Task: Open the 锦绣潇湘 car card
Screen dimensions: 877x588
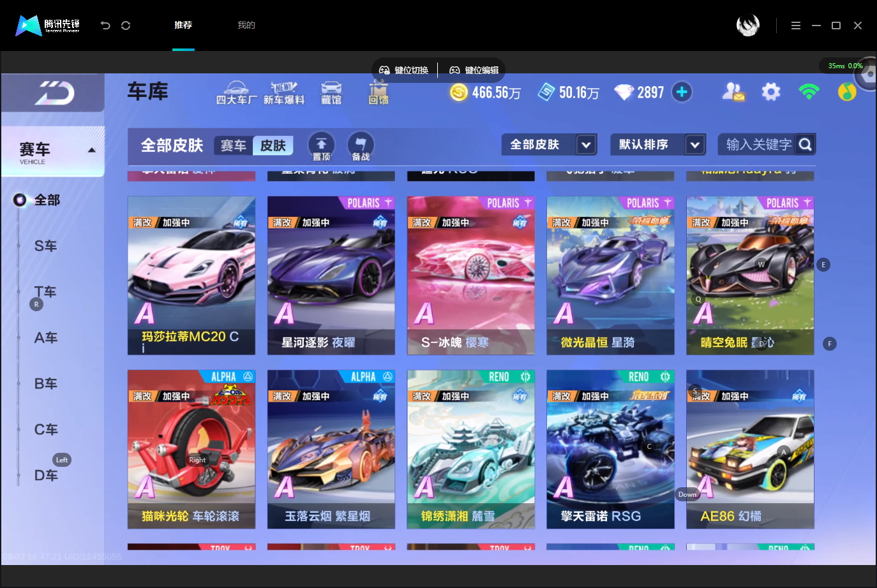Action: point(471,450)
